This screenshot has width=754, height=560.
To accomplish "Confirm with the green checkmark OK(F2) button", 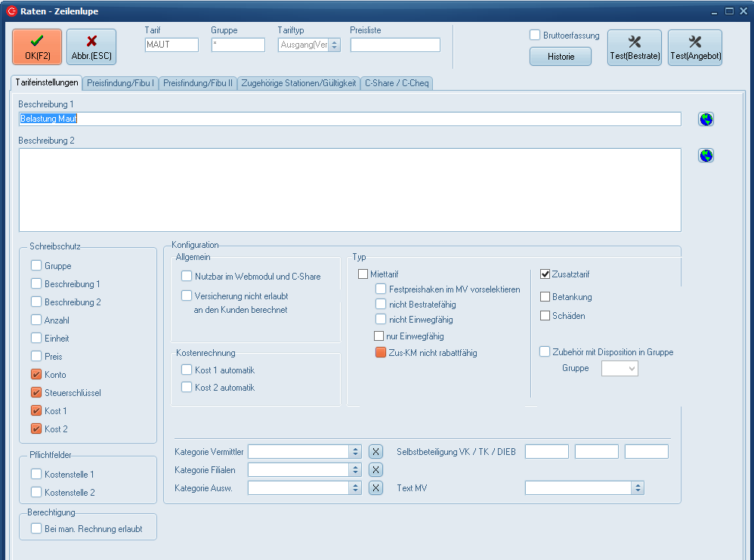I will [x=37, y=47].
